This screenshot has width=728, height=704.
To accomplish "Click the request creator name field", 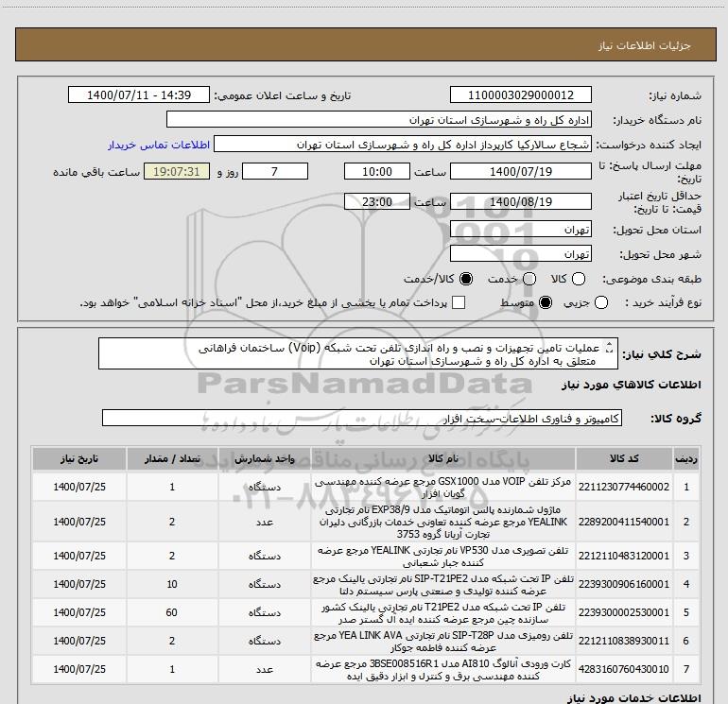I will pyautogui.click(x=402, y=145).
